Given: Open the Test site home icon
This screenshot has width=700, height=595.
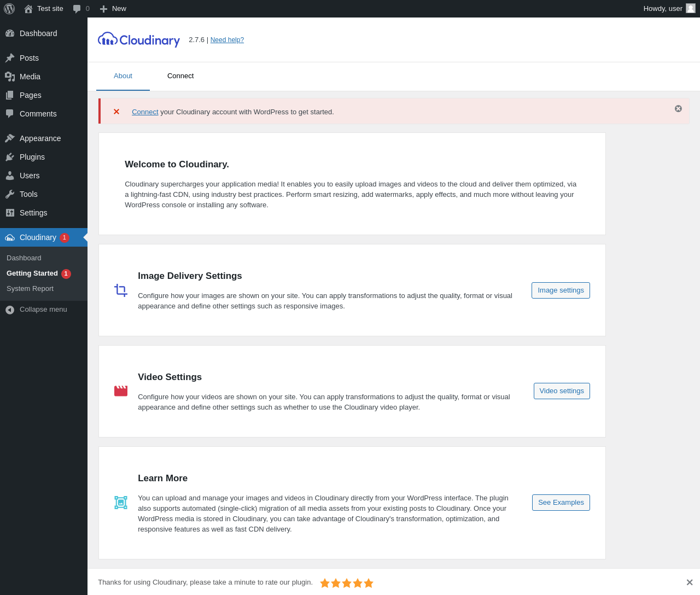Looking at the screenshot, I should coord(28,9).
